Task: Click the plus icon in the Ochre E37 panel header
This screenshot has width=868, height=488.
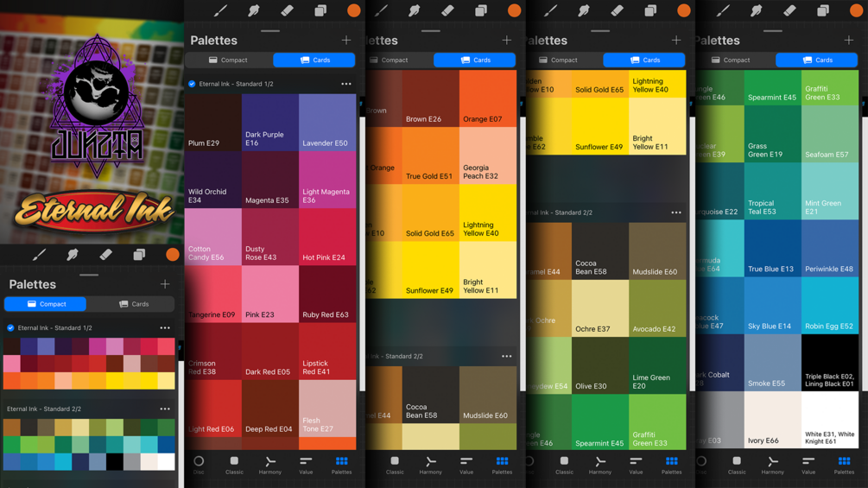Action: [x=676, y=40]
